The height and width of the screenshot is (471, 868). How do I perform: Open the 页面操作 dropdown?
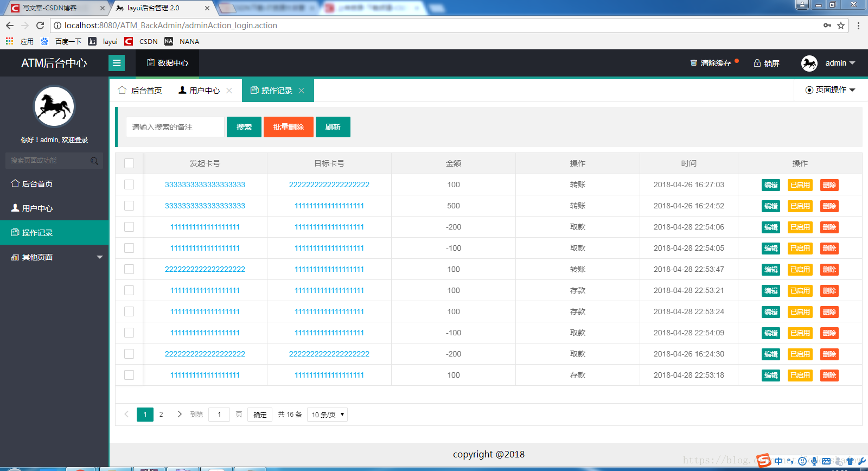tap(831, 90)
